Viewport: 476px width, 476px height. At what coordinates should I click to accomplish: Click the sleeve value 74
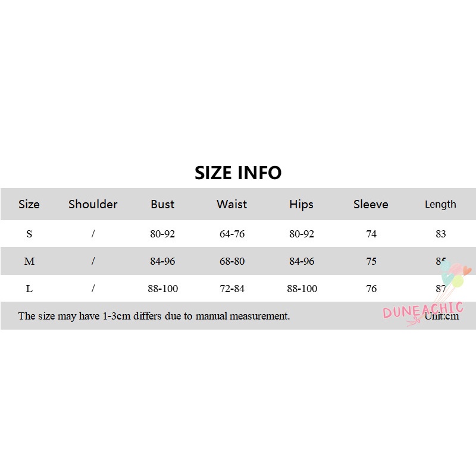(371, 234)
